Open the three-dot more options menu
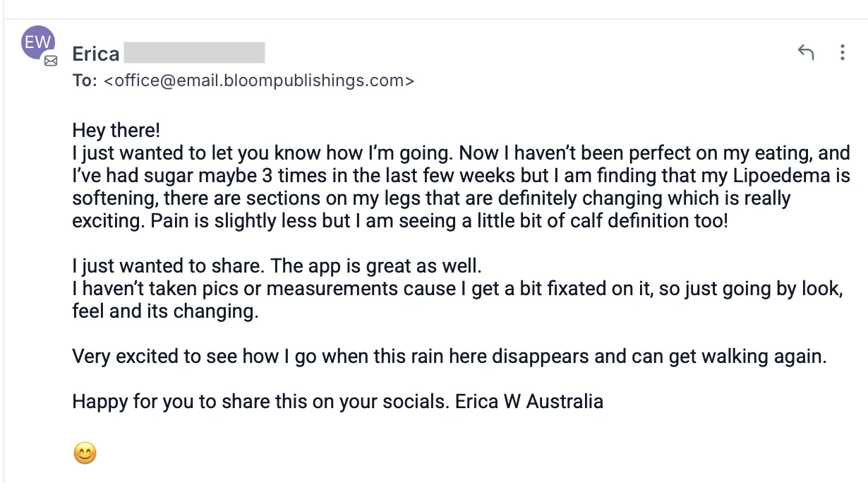The width and height of the screenshot is (868, 483). point(842,52)
